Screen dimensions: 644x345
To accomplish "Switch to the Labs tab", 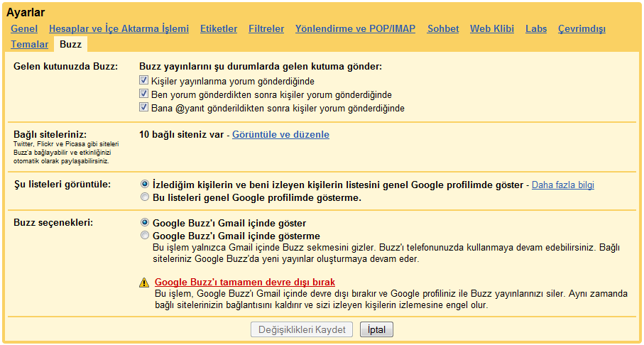I will (536, 28).
